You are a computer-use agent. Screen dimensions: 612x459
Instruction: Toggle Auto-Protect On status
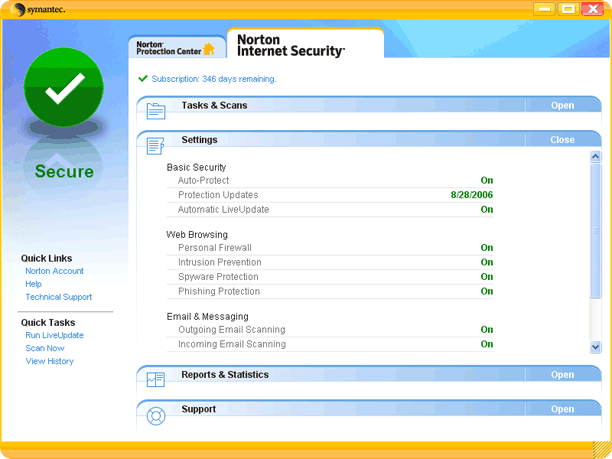487,180
